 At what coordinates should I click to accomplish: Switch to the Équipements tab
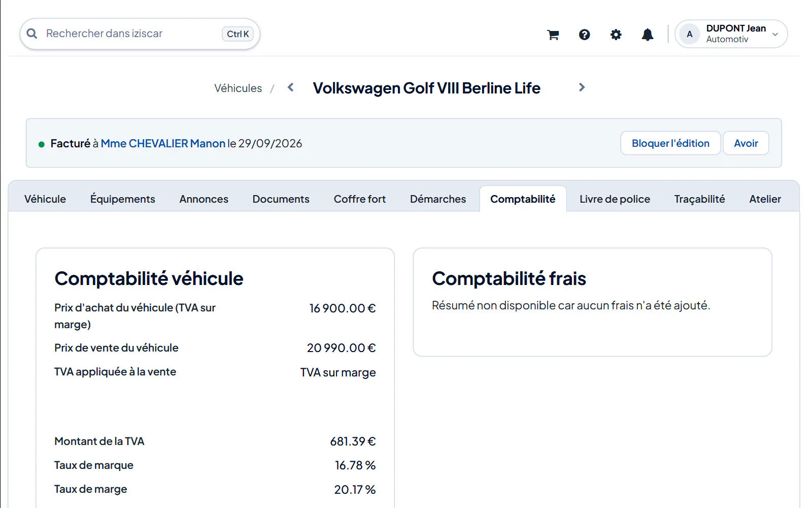123,199
